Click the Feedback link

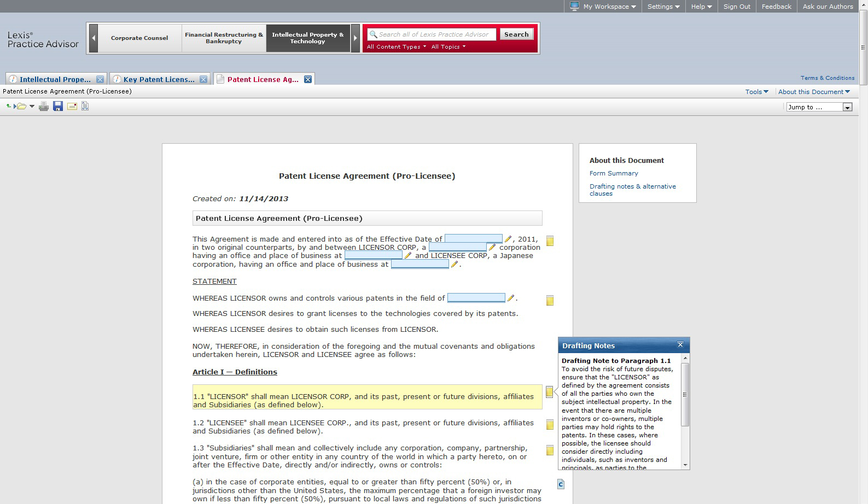click(x=776, y=7)
